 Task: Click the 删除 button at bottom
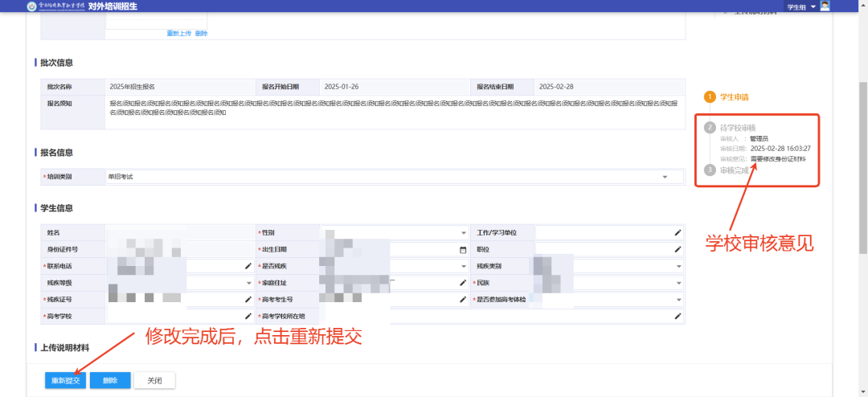(x=110, y=380)
